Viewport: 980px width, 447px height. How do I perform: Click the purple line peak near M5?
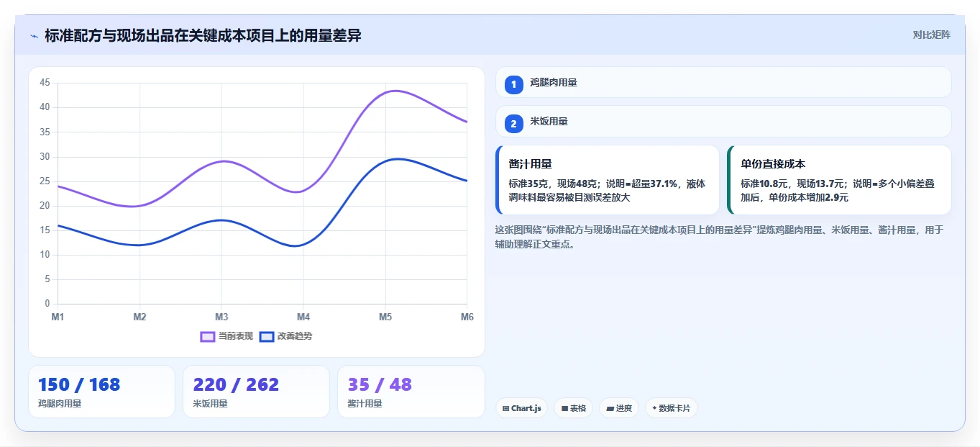pos(395,91)
